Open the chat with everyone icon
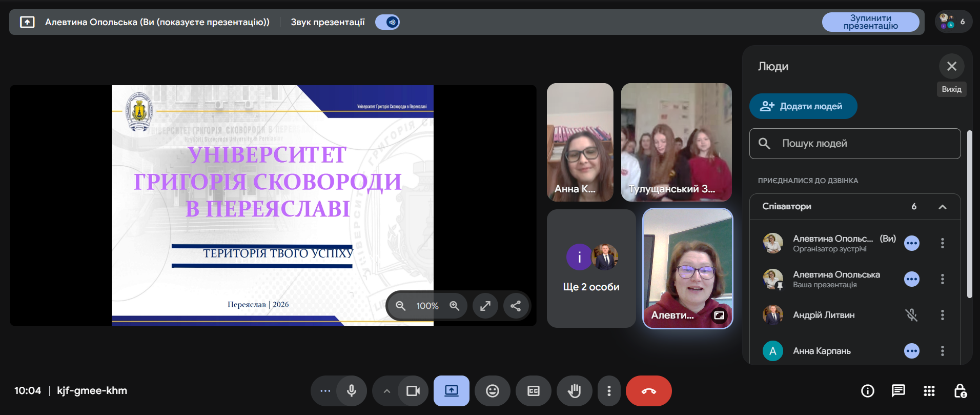Viewport: 980px width, 415px height. (x=898, y=391)
